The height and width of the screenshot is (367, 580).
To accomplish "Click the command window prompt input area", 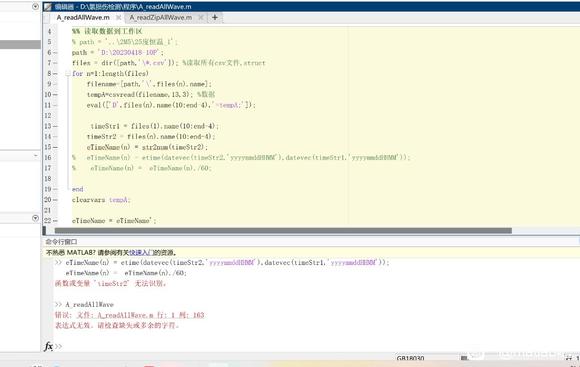I will pyautogui.click(x=318, y=346).
